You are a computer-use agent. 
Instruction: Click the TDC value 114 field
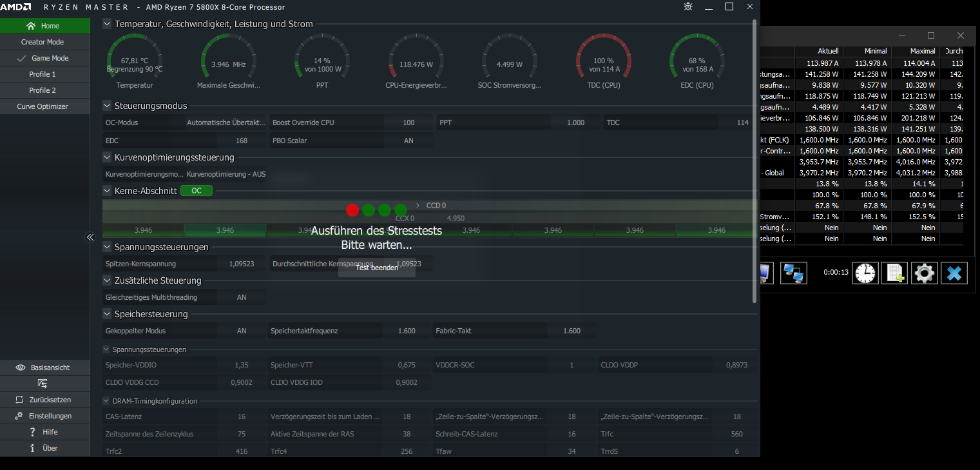pos(742,122)
